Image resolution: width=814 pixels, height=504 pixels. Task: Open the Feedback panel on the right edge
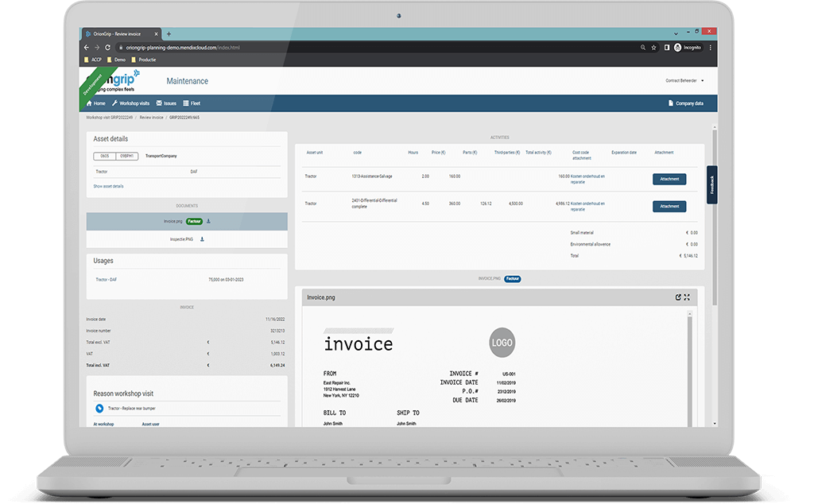point(711,184)
